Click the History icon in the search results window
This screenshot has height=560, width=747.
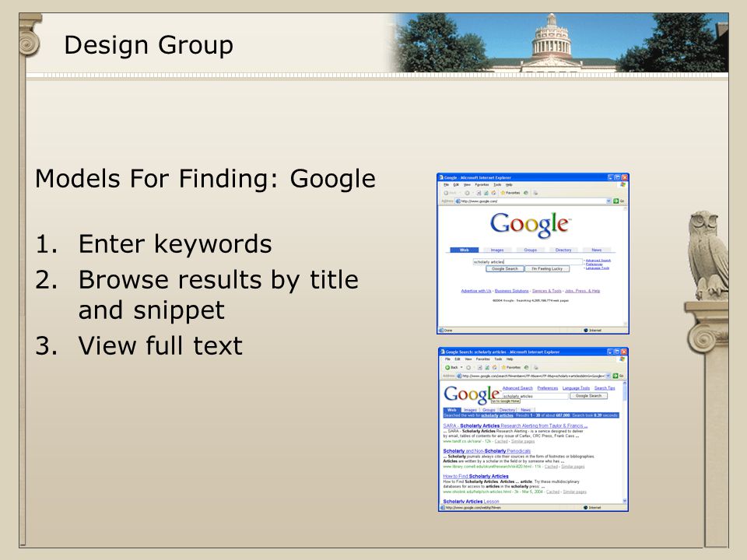coord(527,367)
